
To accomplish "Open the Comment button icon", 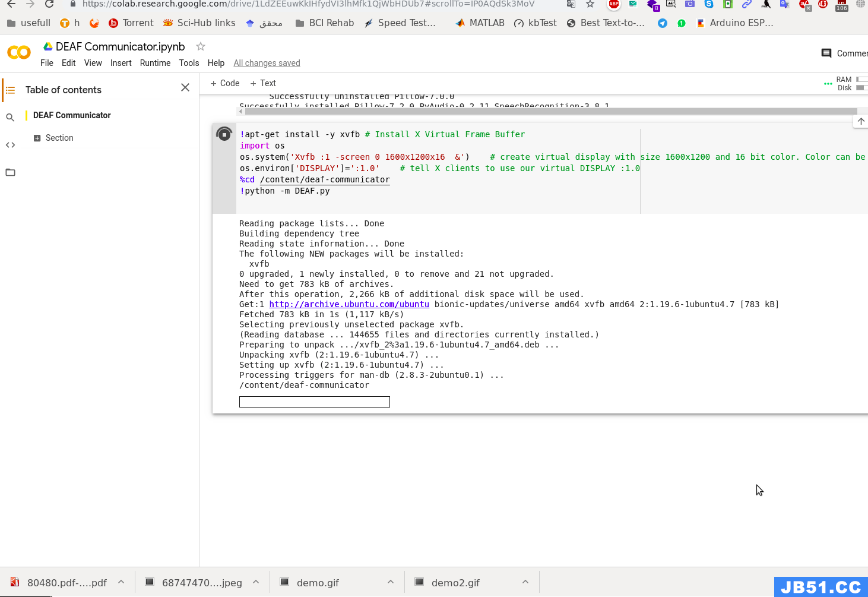I will pyautogui.click(x=826, y=53).
